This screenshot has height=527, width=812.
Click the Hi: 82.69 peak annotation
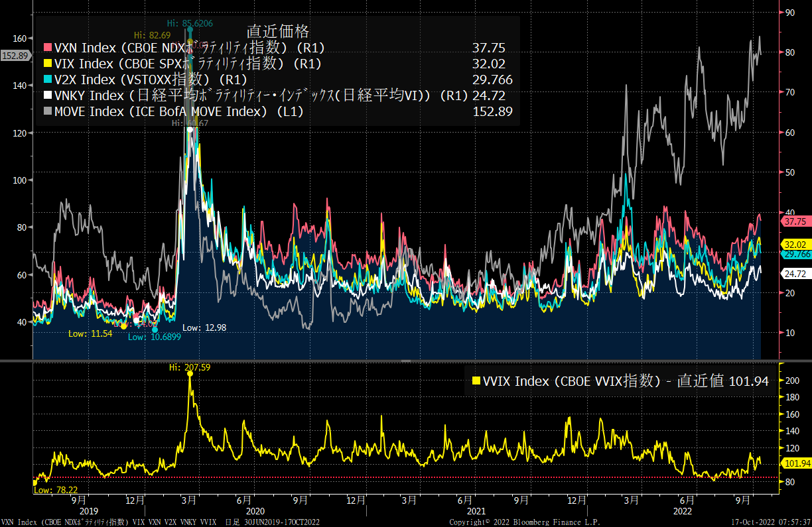point(152,34)
